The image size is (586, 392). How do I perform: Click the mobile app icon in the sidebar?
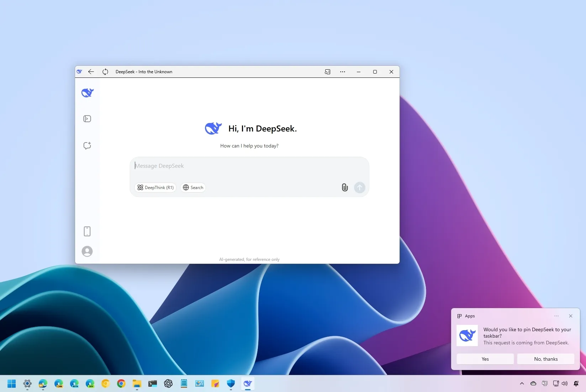tap(87, 231)
